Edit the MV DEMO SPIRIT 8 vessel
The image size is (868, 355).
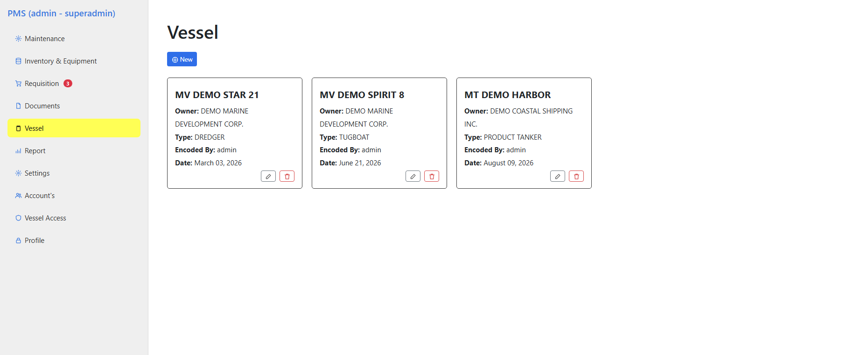[x=413, y=176]
